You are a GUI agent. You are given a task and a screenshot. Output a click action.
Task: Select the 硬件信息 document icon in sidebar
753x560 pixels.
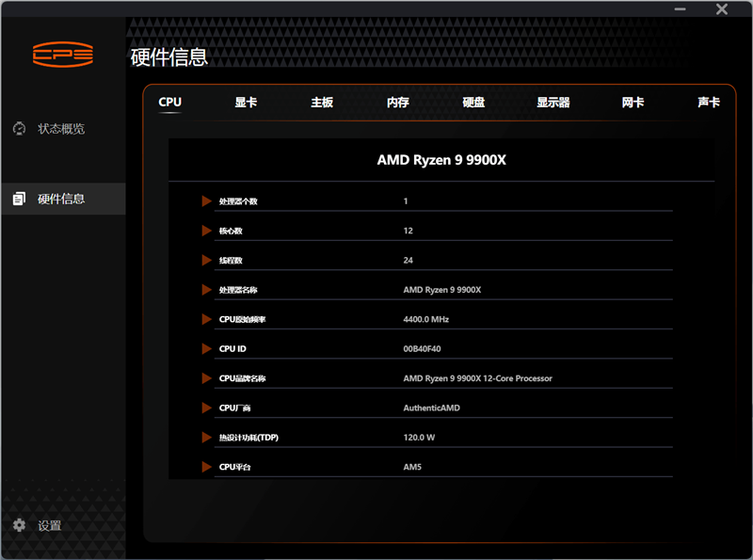pyautogui.click(x=19, y=199)
